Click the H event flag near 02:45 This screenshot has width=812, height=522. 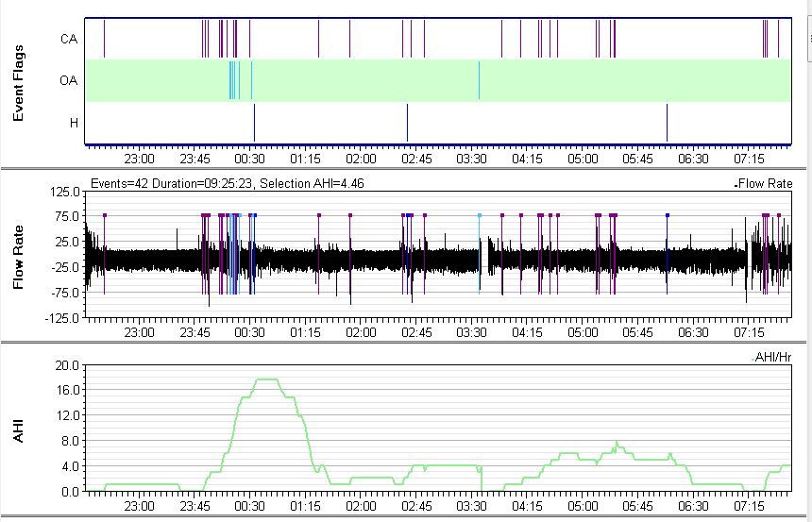[407, 123]
